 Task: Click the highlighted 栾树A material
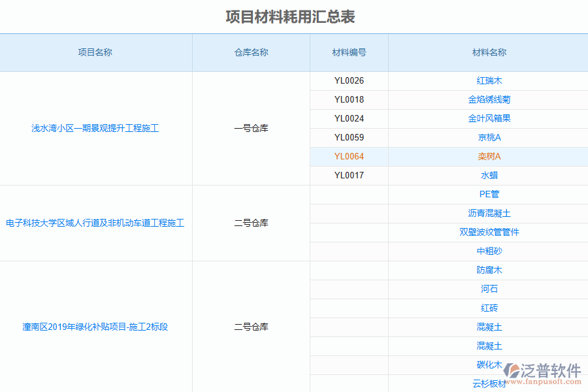(x=489, y=156)
